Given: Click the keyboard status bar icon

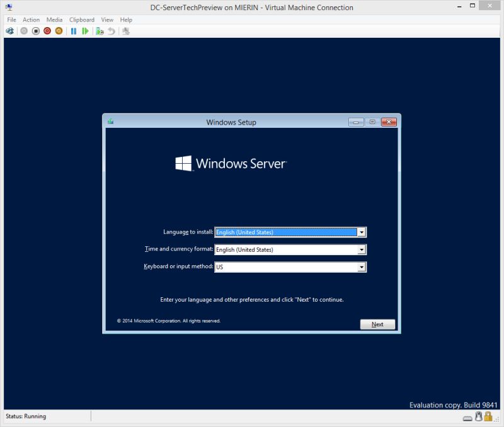Looking at the screenshot, I should [x=467, y=418].
